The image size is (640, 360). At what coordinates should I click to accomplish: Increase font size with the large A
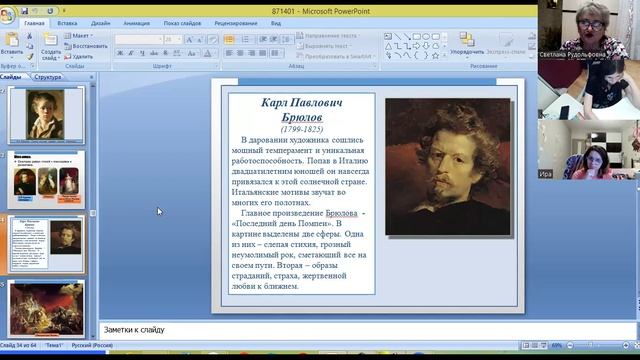[x=189, y=40]
